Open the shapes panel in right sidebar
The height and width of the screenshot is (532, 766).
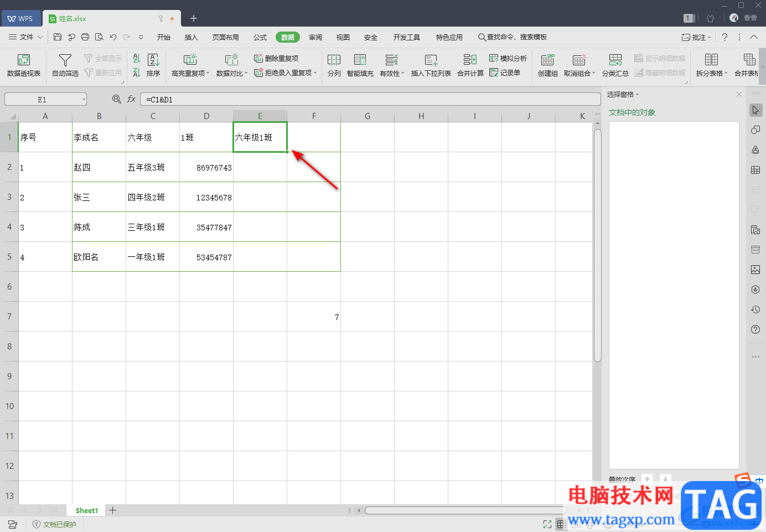coord(755,130)
